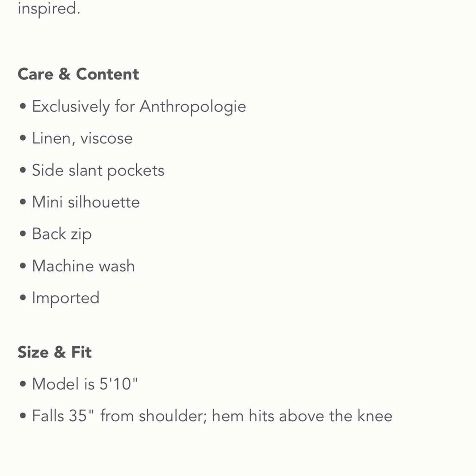Click the bullet before "Mini silhouette"
476x476 pixels.
point(23,202)
